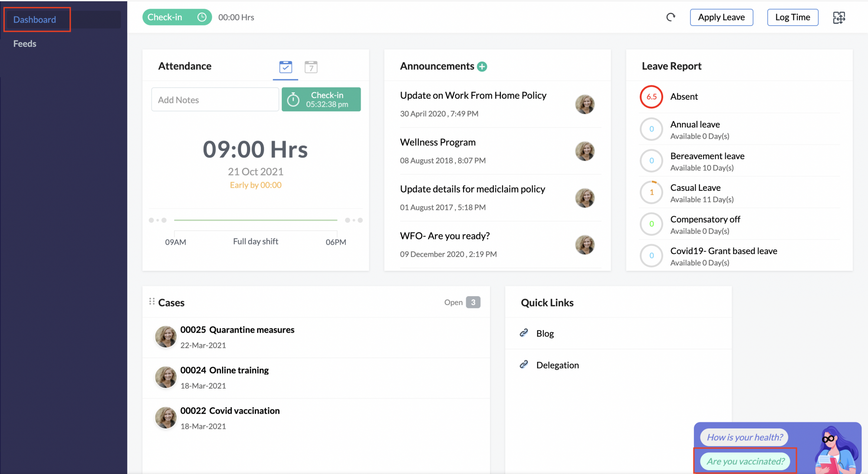Click the link icon beside Blog
The height and width of the screenshot is (474, 868).
coord(525,333)
